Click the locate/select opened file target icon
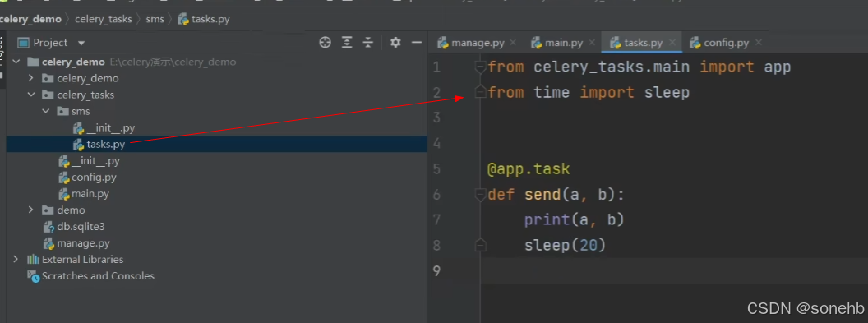Screen dimensions: 868x323 point(325,43)
